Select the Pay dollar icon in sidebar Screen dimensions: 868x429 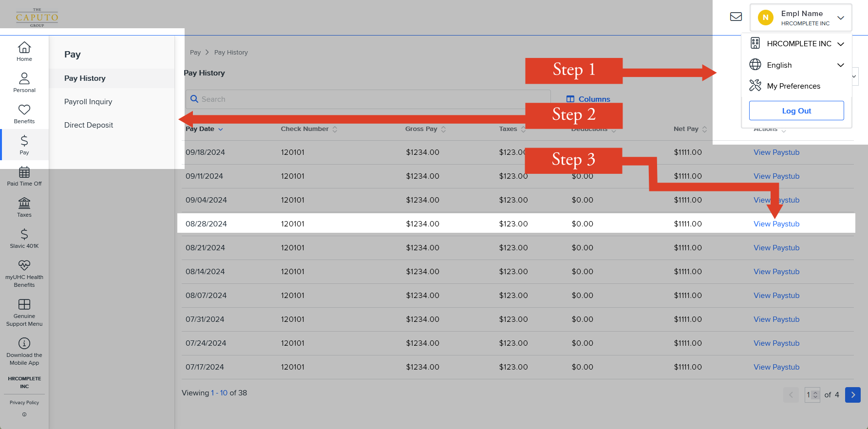(x=24, y=141)
